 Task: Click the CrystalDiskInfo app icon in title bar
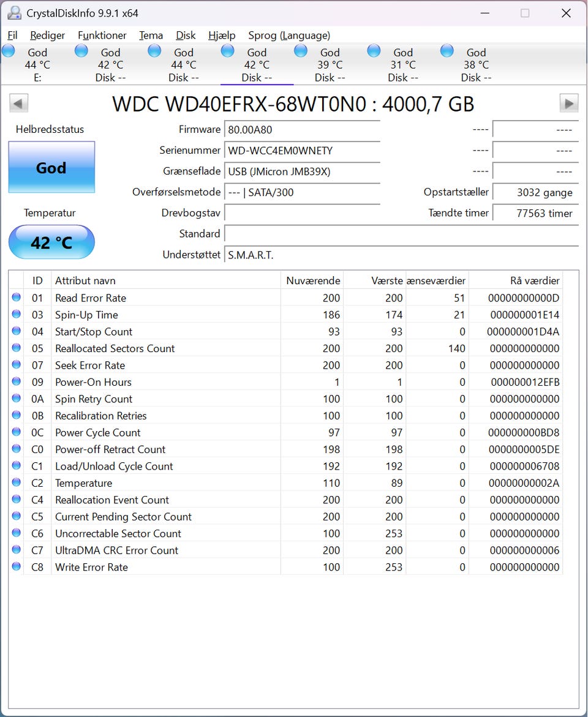click(15, 13)
